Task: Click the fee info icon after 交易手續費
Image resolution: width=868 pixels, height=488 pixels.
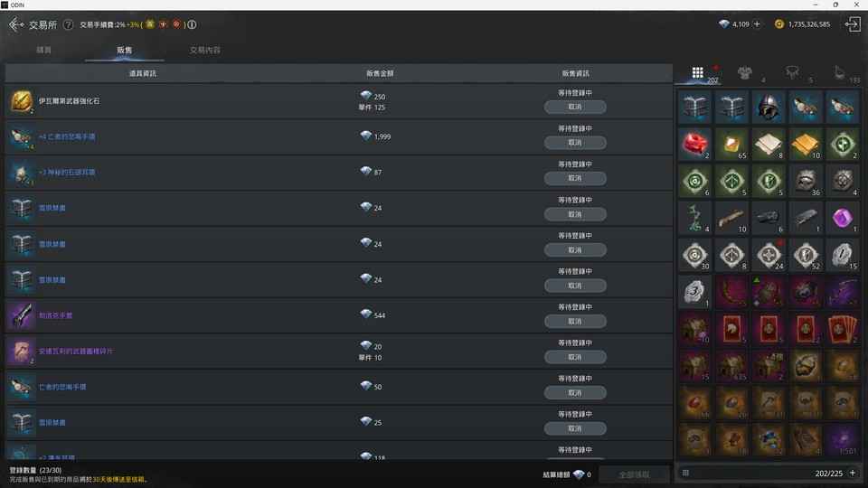Action: (x=192, y=24)
